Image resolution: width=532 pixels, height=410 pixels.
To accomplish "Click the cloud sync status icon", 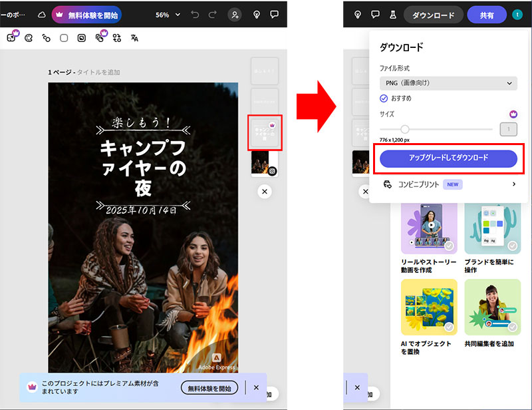I will click(42, 14).
